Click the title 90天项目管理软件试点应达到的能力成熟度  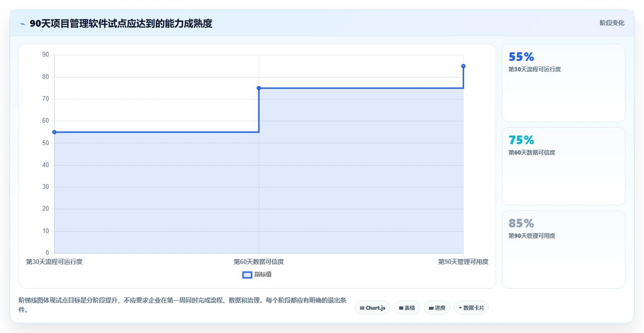pyautogui.click(x=121, y=23)
